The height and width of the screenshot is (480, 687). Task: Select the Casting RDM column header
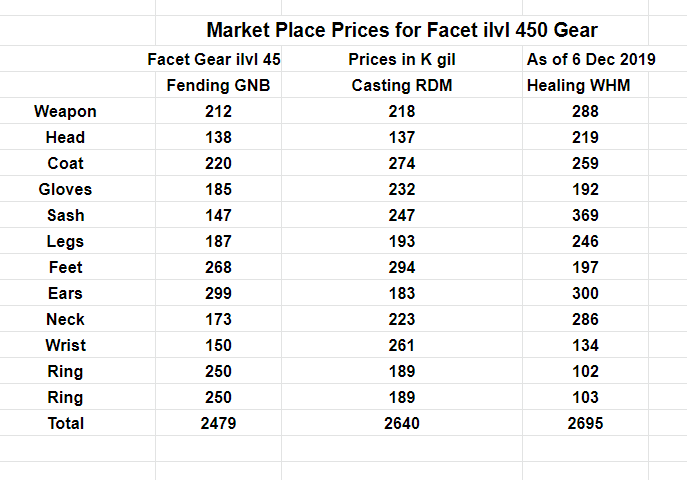(402, 86)
